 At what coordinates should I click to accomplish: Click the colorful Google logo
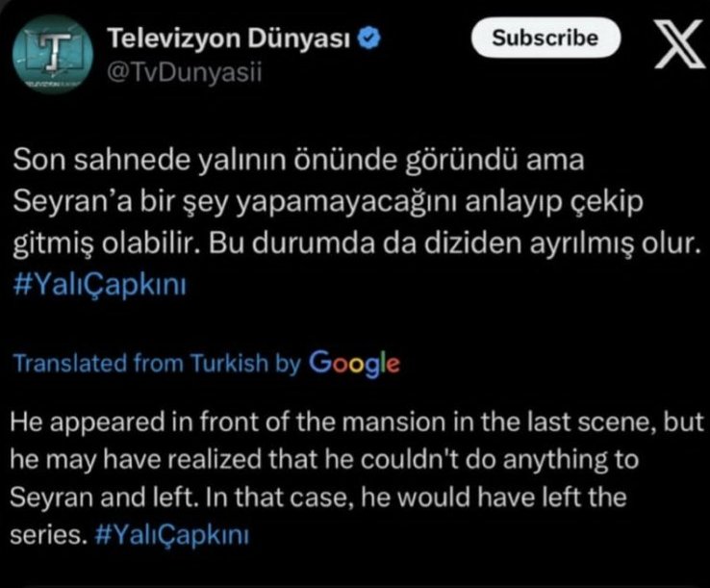point(355,364)
